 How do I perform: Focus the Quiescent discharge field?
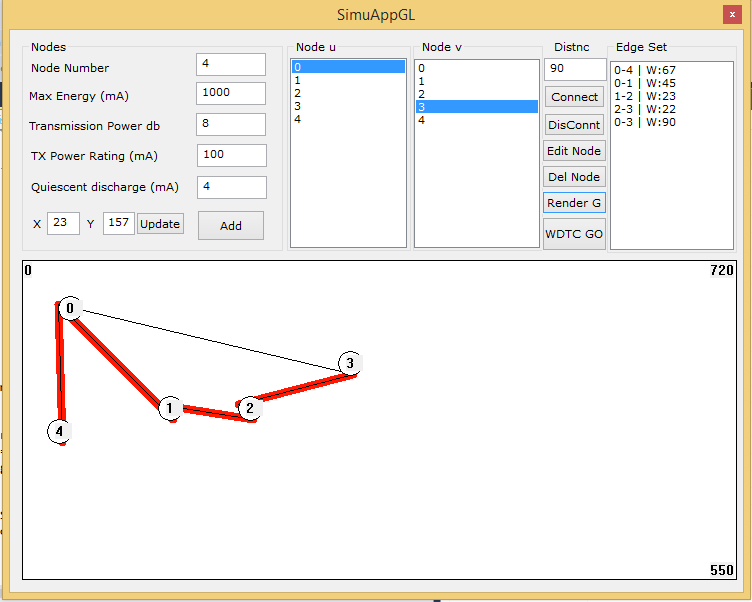pyautogui.click(x=232, y=187)
